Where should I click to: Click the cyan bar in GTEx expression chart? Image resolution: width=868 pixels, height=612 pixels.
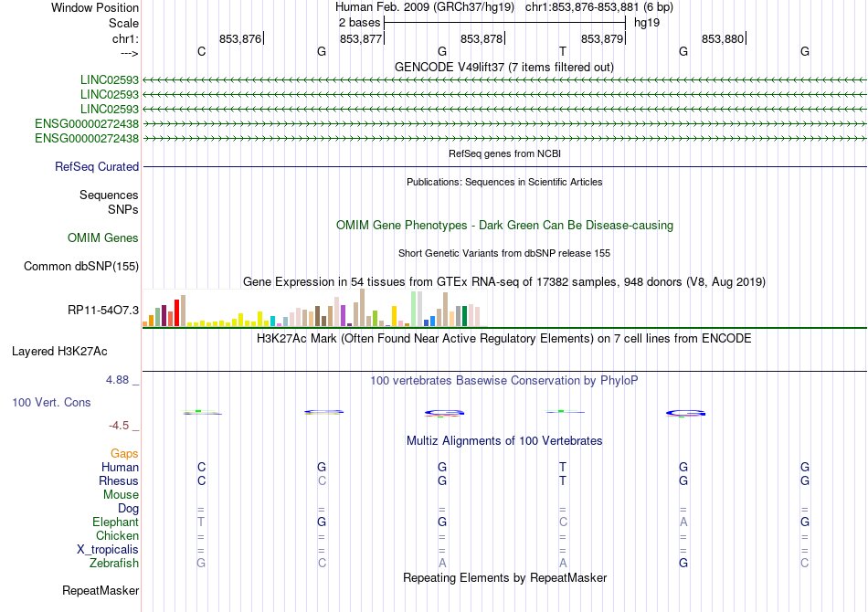pos(273,321)
